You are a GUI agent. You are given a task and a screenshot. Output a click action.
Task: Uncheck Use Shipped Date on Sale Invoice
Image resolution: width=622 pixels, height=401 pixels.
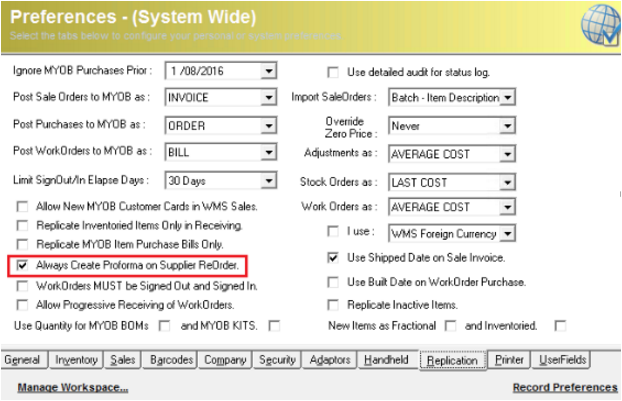click(x=333, y=258)
